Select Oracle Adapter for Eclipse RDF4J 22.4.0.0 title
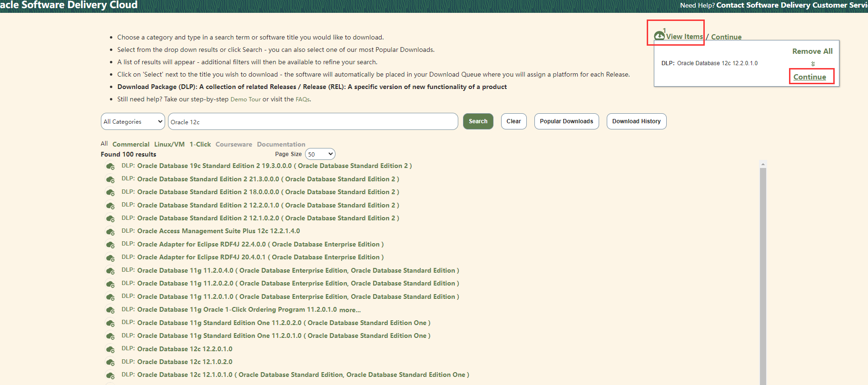The image size is (868, 385). pyautogui.click(x=260, y=245)
